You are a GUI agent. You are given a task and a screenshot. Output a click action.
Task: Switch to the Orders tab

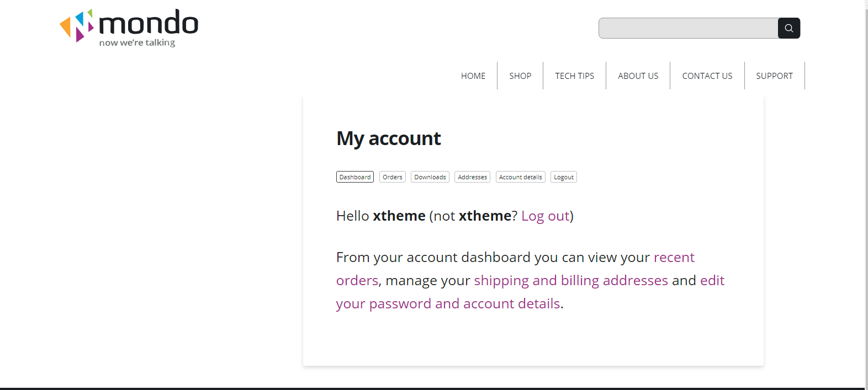pyautogui.click(x=393, y=177)
